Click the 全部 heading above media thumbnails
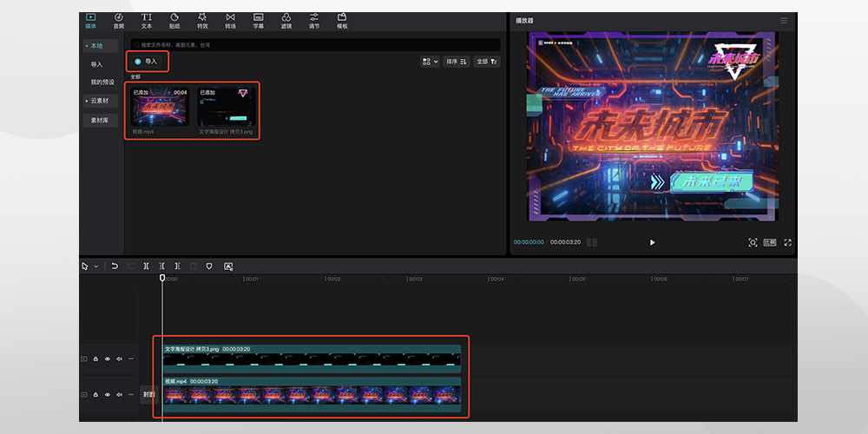 [135, 77]
